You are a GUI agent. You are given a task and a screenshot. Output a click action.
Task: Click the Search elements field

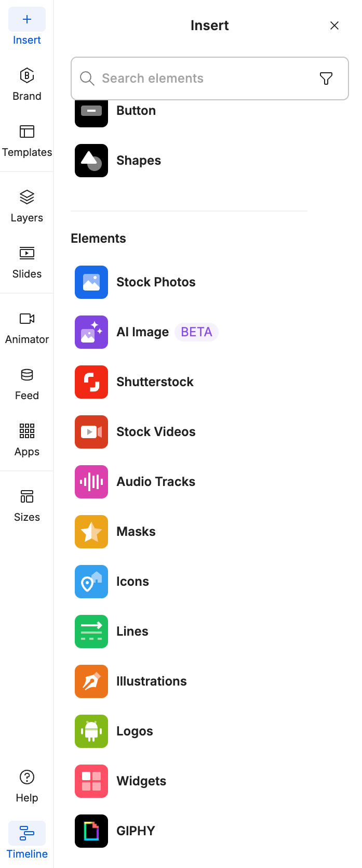[182, 78]
